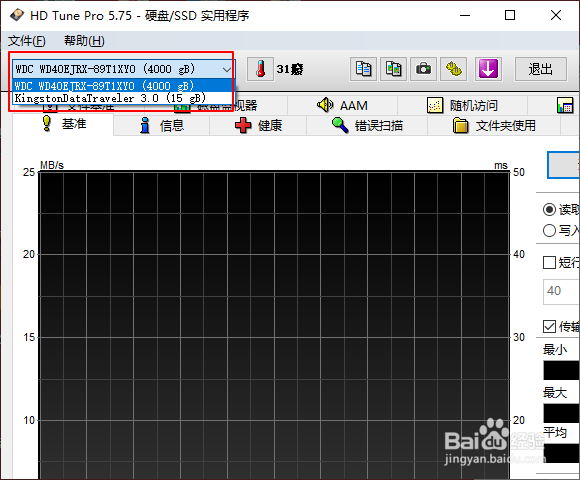
Task: Click the yellow folder usage icon
Action: point(461,125)
